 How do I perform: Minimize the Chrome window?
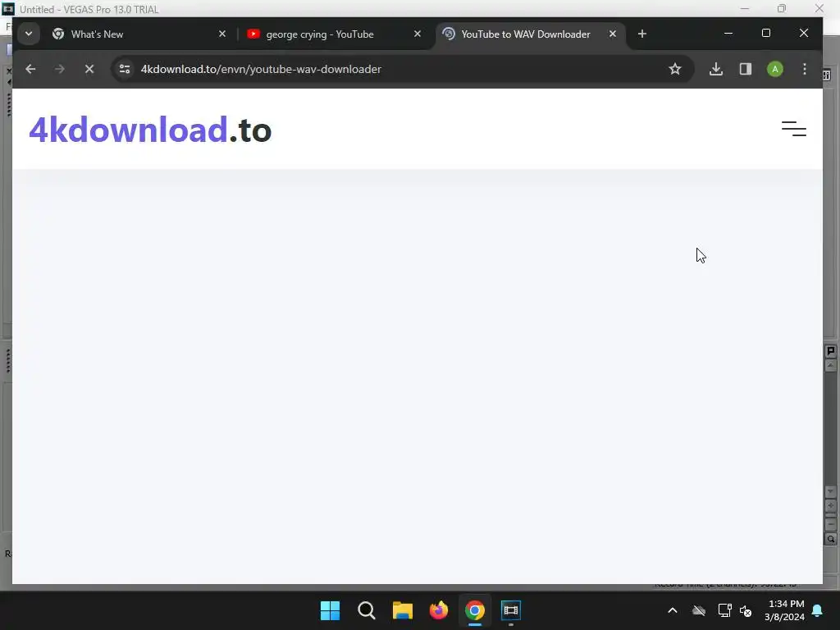[x=728, y=33]
